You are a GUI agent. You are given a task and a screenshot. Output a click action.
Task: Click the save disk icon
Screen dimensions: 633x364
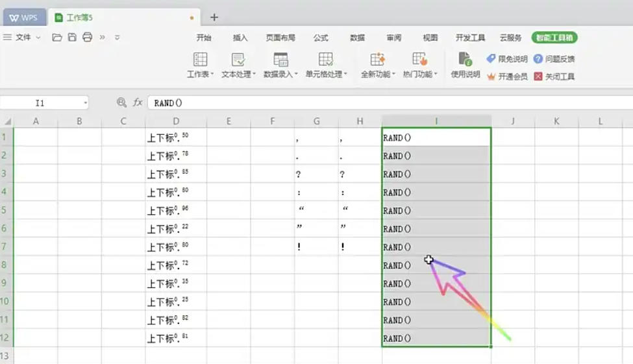point(72,38)
